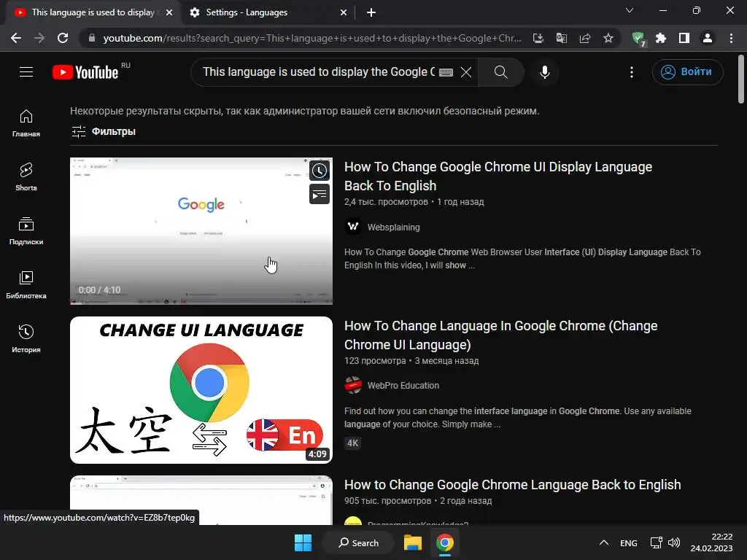Switch the ENG input language indicator
The image size is (747, 560).
click(628, 542)
